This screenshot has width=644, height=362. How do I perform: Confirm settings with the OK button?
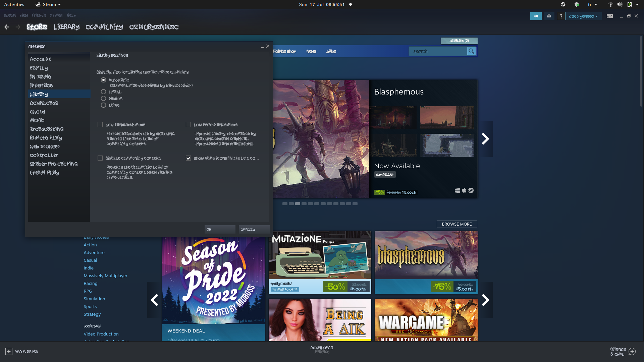click(x=220, y=229)
